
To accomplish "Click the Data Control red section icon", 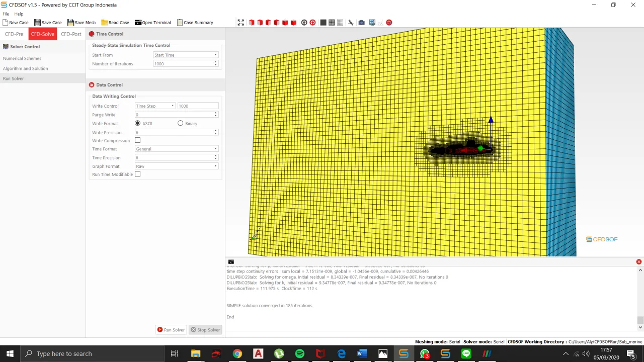I will click(92, 85).
